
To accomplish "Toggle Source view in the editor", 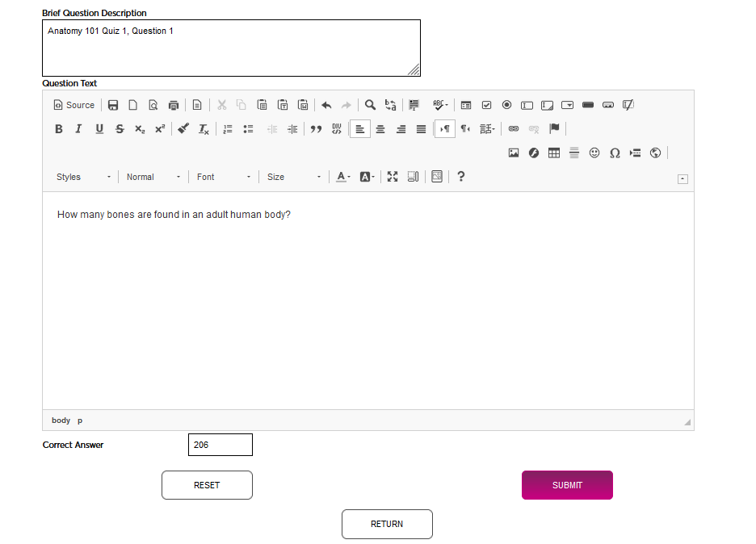I will point(73,105).
